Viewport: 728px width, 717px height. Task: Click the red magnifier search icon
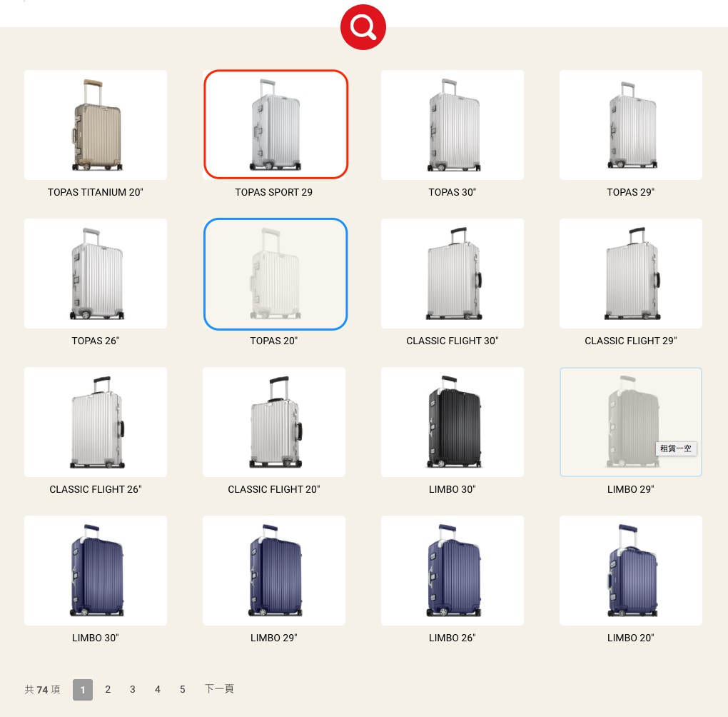363,27
